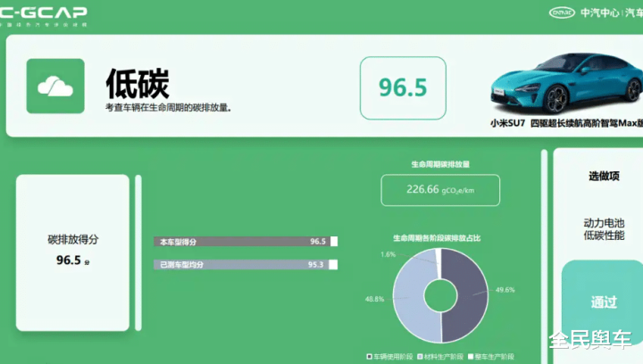This screenshot has height=364, width=643.
Task: Click the 已测车型均分 progress bar
Action: (x=246, y=264)
